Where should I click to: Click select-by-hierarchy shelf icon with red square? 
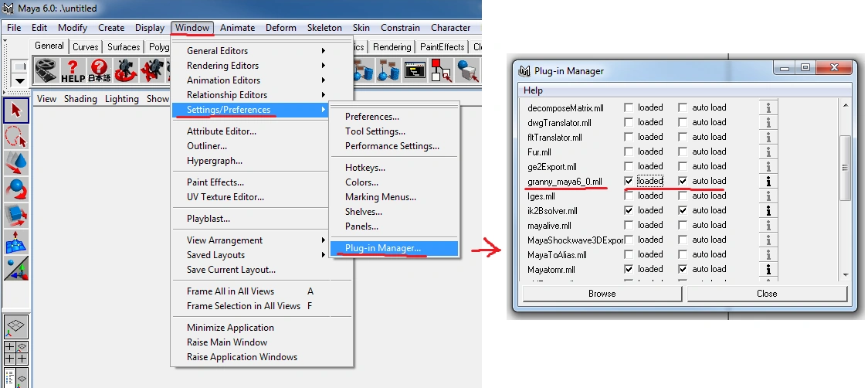[441, 70]
